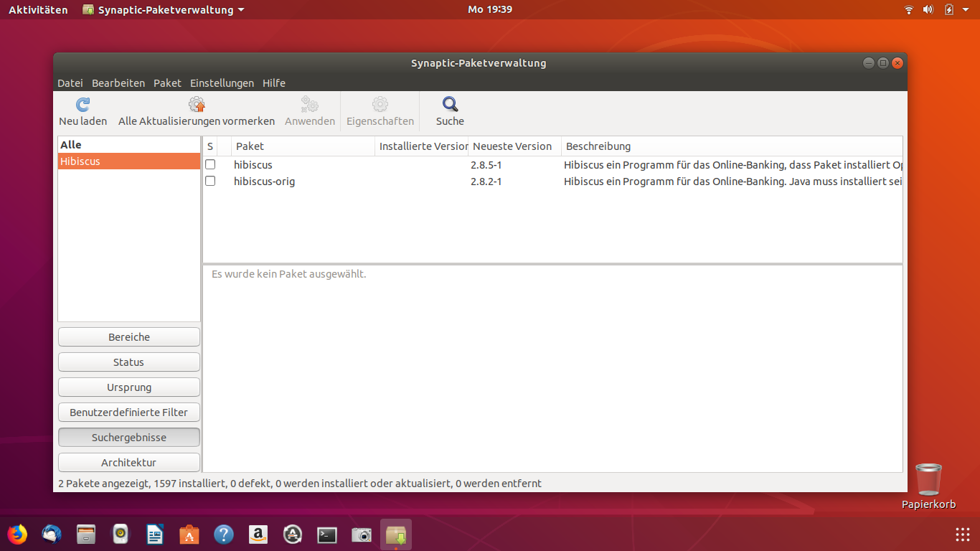Viewport: 980px width, 551px height.
Task: Expand the Synaptic-Paketverwaltung app menu
Action: pos(164,10)
